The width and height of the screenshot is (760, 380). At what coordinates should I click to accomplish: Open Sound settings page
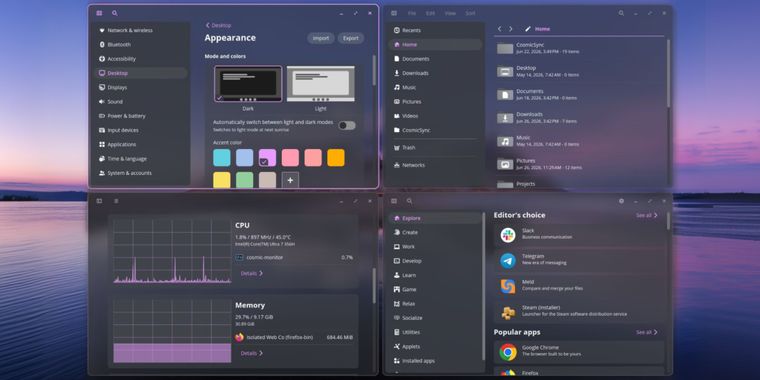141,102
